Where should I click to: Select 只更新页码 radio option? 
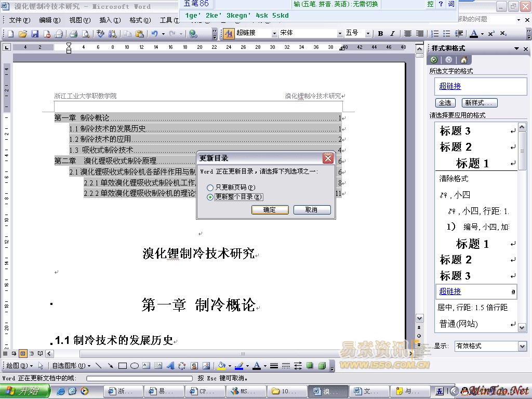point(210,187)
